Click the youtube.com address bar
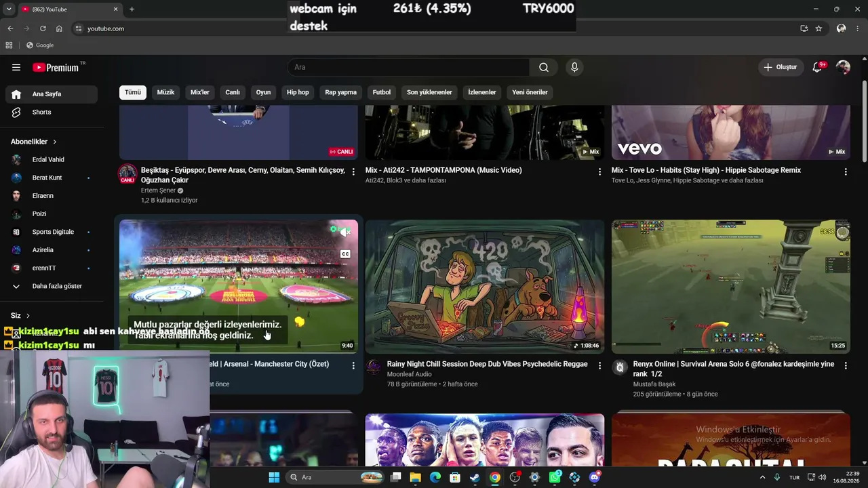Screen dimensions: 868x488 pyautogui.click(x=434, y=28)
